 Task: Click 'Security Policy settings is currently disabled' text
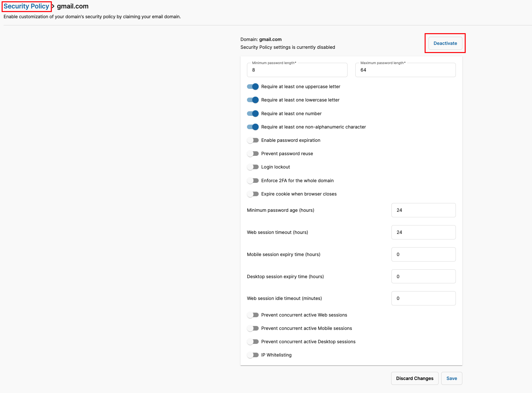pos(288,47)
